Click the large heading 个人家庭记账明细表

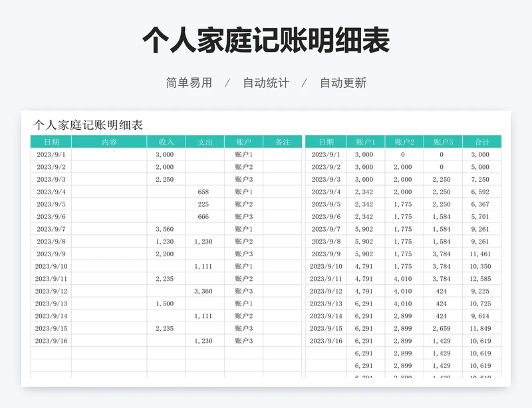(x=265, y=40)
